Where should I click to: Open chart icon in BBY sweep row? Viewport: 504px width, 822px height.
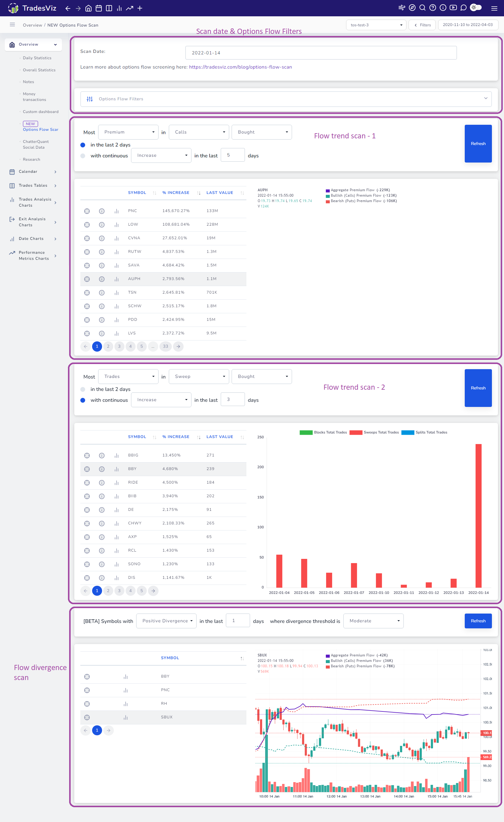tap(116, 469)
